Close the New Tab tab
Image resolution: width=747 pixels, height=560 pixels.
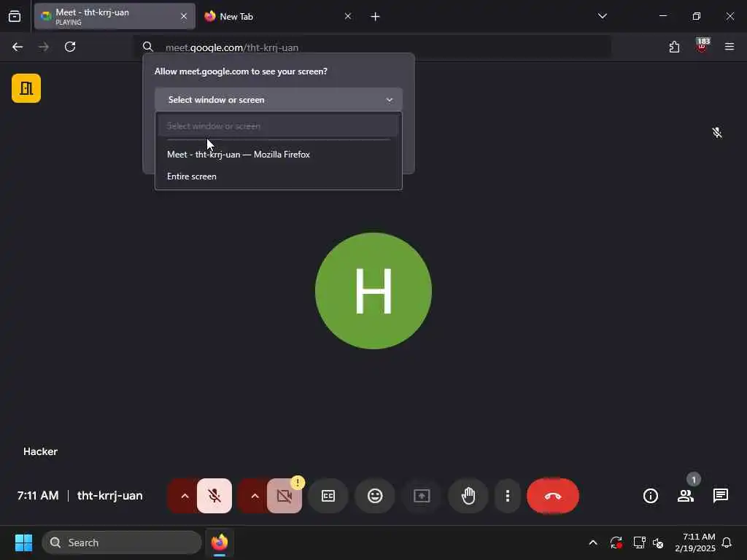(348, 16)
